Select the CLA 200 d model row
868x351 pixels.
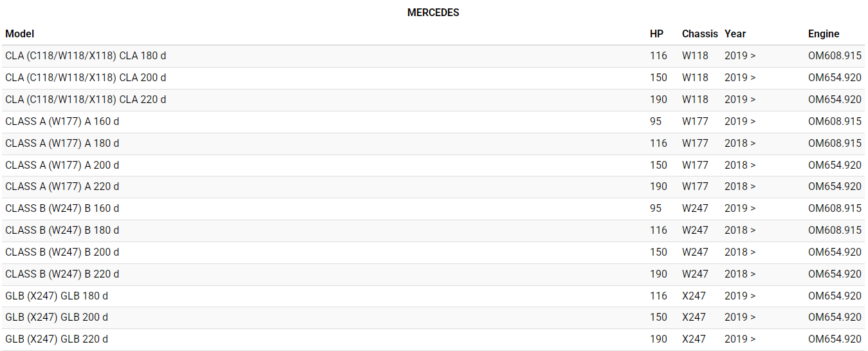86,78
